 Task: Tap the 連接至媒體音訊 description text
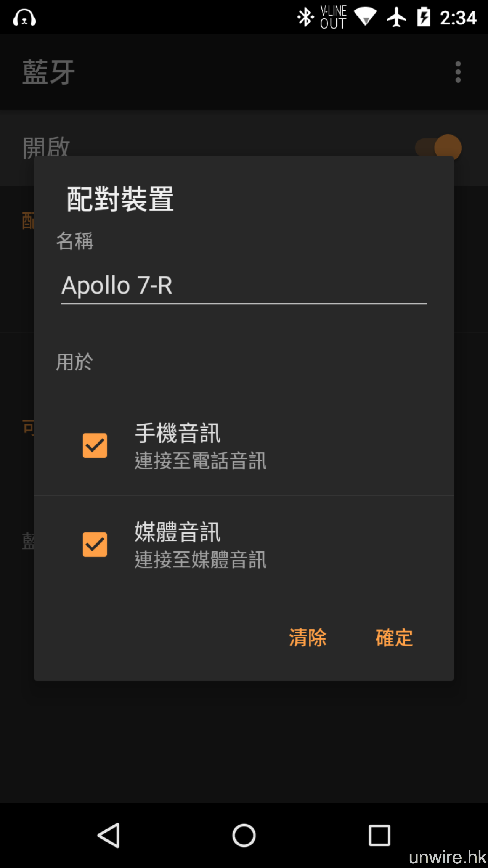coord(201,560)
